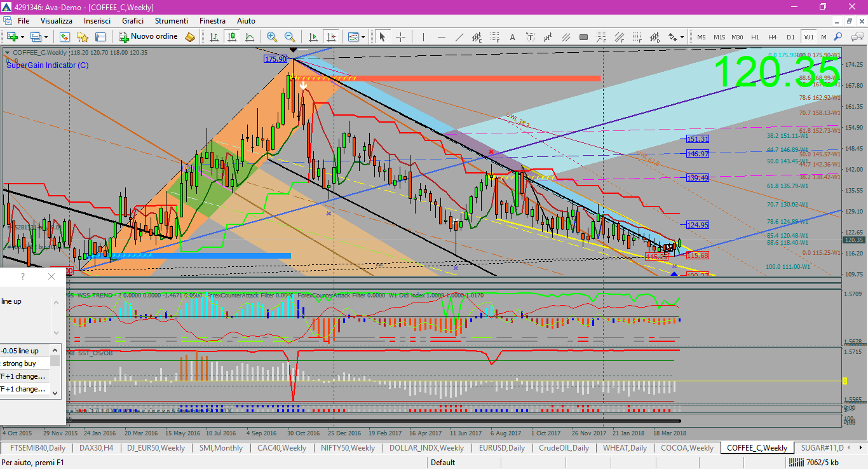Switch timeframe to M30

point(737,37)
